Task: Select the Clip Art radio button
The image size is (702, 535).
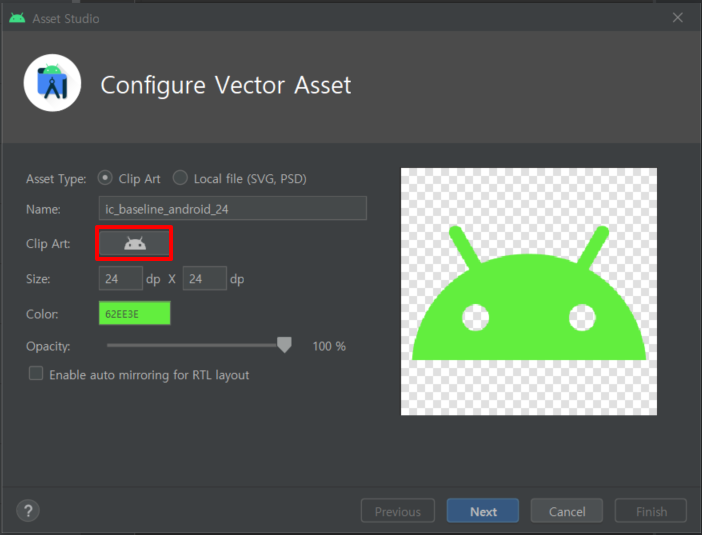Action: coord(105,178)
